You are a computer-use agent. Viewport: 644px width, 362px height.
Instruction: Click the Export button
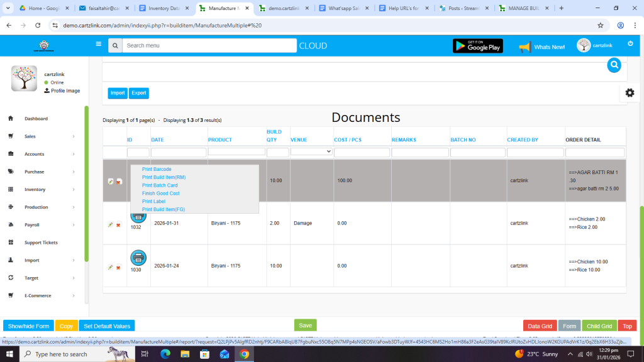click(139, 93)
